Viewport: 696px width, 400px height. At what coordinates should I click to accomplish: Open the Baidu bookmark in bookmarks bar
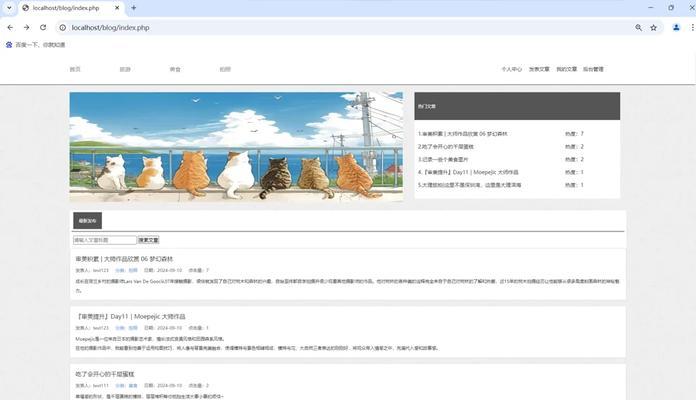(36, 45)
